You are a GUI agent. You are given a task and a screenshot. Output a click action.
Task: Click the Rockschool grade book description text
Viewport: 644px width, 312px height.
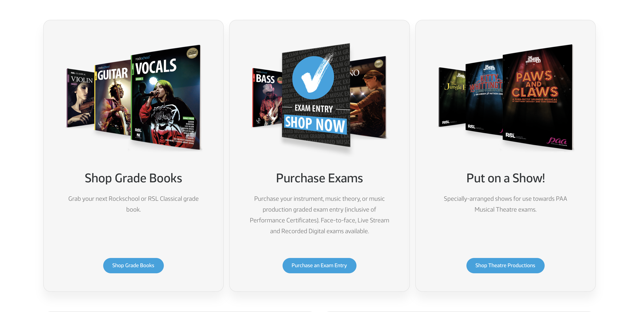tap(133, 204)
